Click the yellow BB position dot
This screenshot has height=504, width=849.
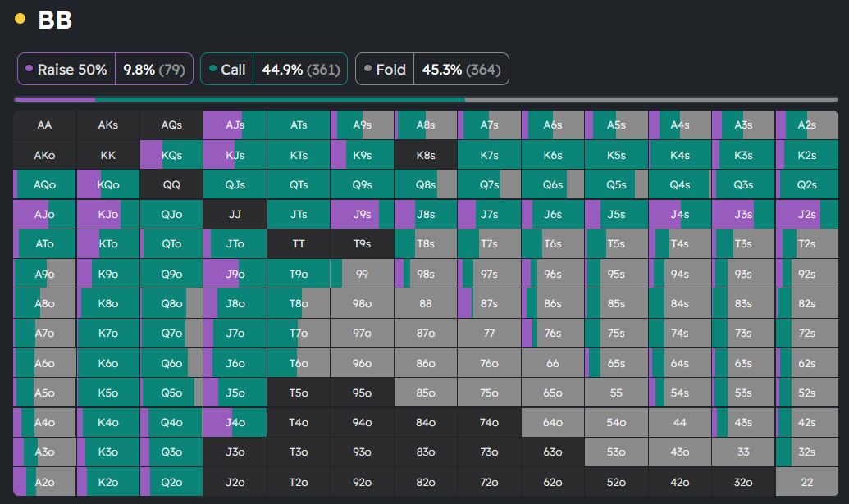click(x=21, y=19)
